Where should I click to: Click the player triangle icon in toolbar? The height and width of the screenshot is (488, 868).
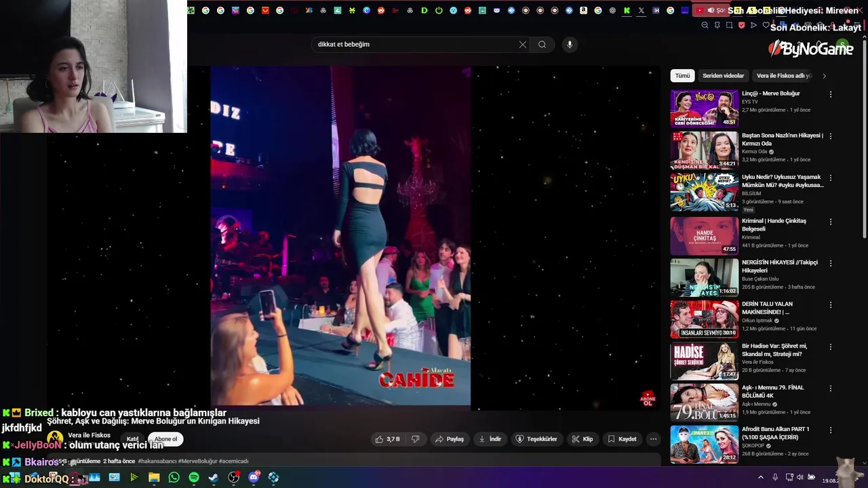pyautogui.click(x=753, y=25)
